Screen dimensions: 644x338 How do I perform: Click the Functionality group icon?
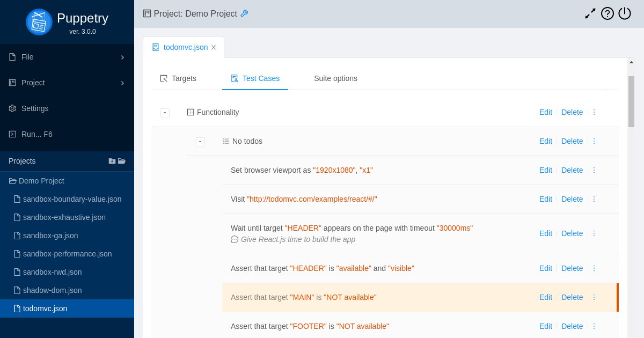pyautogui.click(x=191, y=112)
